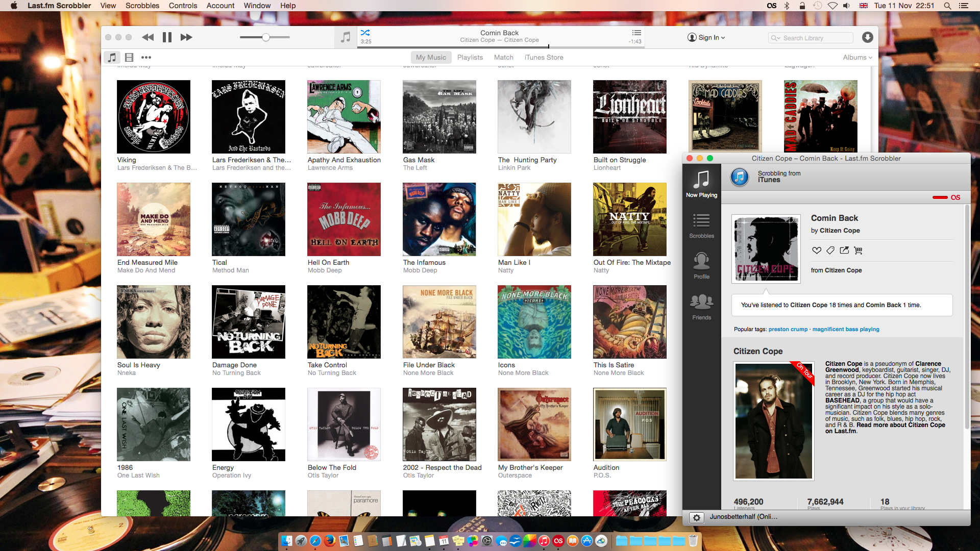Click the Citizen Cope artist photo
Viewport: 980px width, 551px height.
[774, 421]
